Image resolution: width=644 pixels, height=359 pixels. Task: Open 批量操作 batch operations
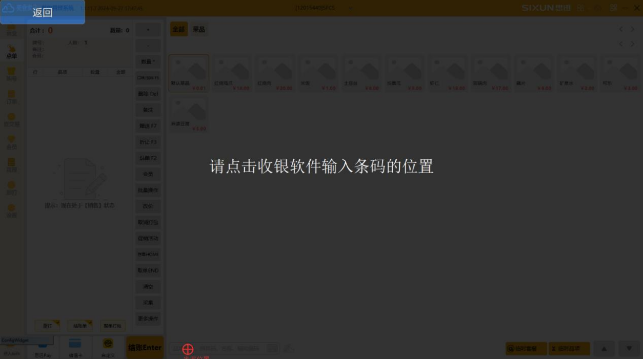[x=148, y=190]
